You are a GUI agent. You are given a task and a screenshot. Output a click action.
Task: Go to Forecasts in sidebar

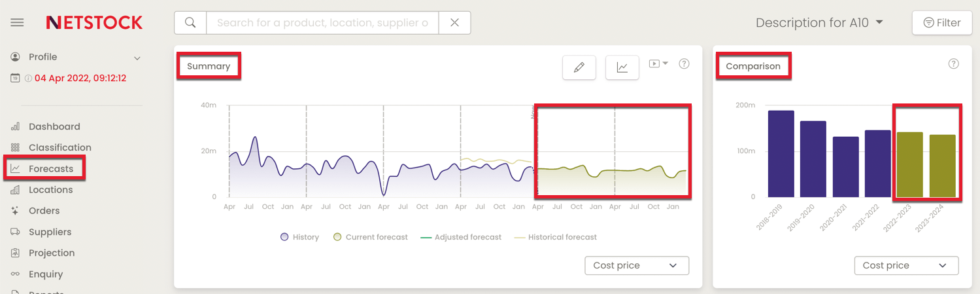pyautogui.click(x=50, y=169)
